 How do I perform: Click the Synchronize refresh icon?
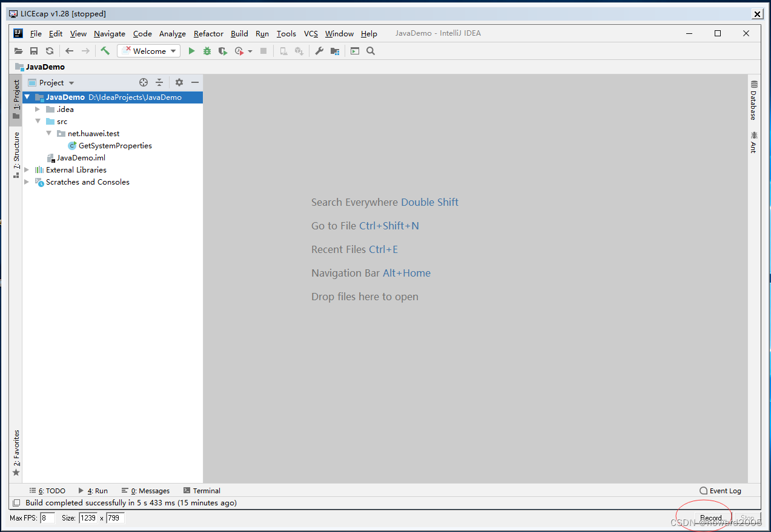coord(50,51)
